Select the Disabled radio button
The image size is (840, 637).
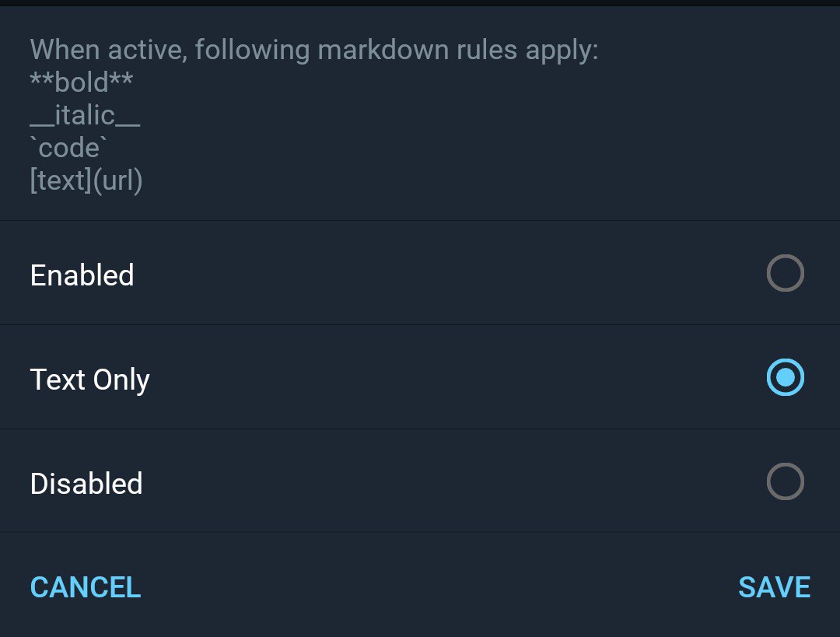(785, 482)
